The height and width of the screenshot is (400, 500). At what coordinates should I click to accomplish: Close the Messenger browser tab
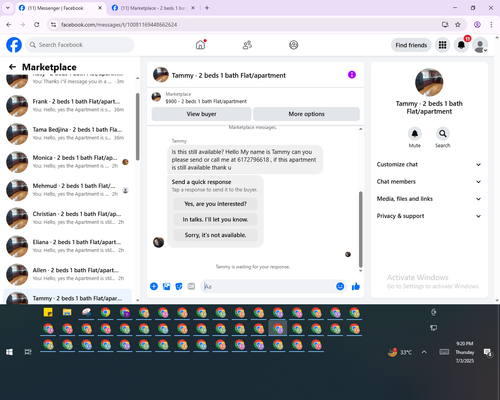(100, 8)
